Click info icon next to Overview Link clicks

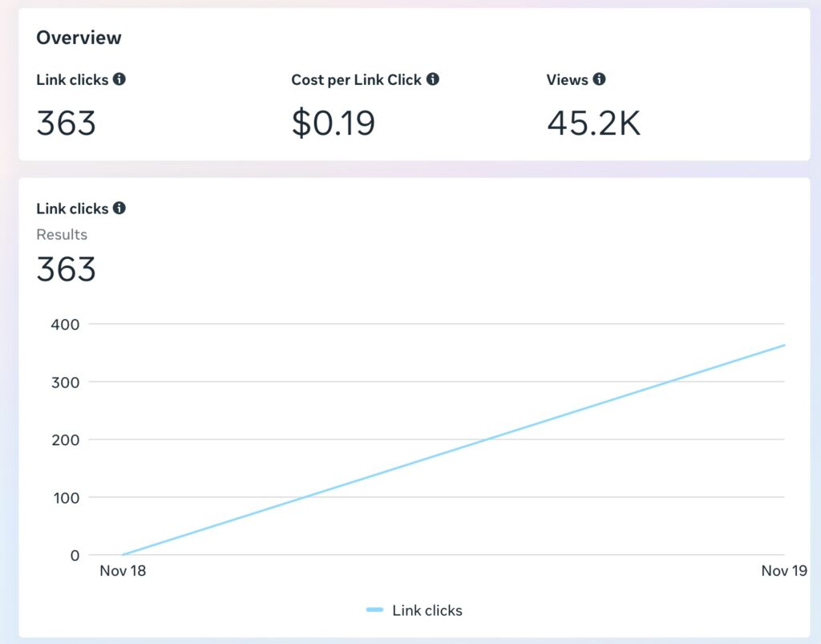tap(119, 79)
